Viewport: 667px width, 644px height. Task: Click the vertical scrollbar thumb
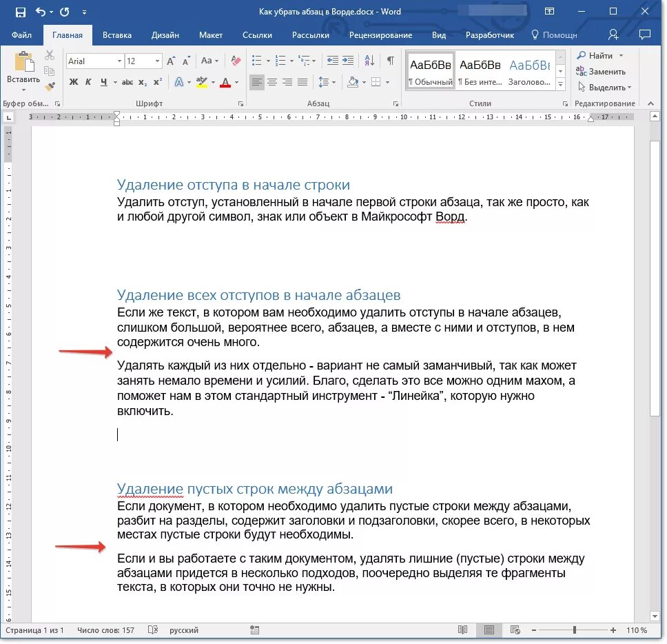655,277
